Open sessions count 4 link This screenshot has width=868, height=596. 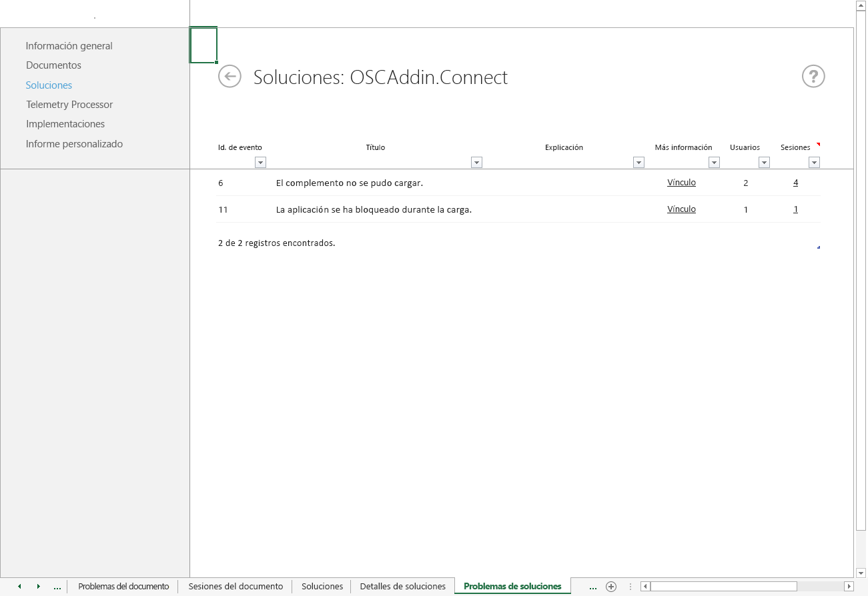tap(795, 182)
